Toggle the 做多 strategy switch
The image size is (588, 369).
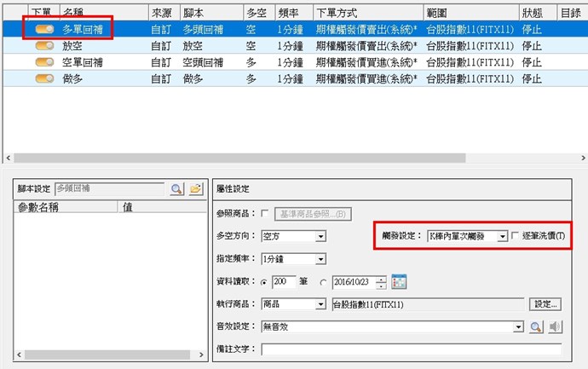tap(44, 78)
